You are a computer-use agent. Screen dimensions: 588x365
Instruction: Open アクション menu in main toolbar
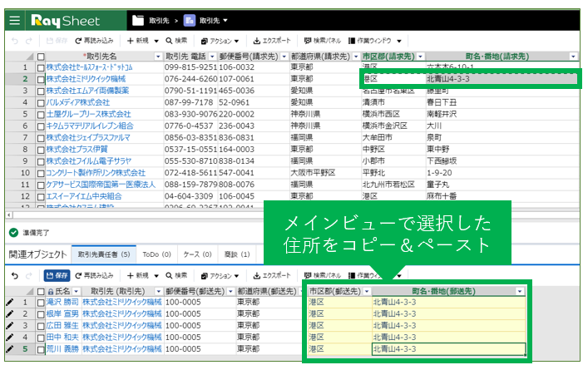pos(220,41)
